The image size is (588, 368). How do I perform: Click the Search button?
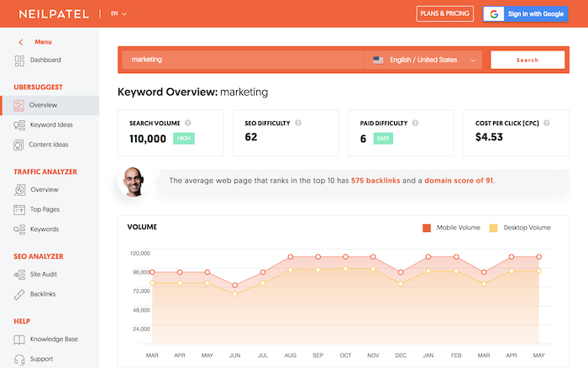tap(528, 60)
